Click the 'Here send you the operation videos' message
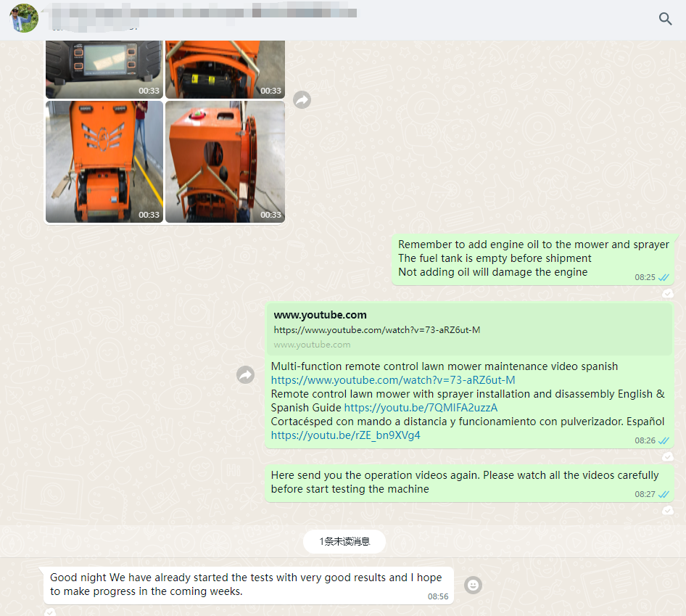 pyautogui.click(x=464, y=482)
